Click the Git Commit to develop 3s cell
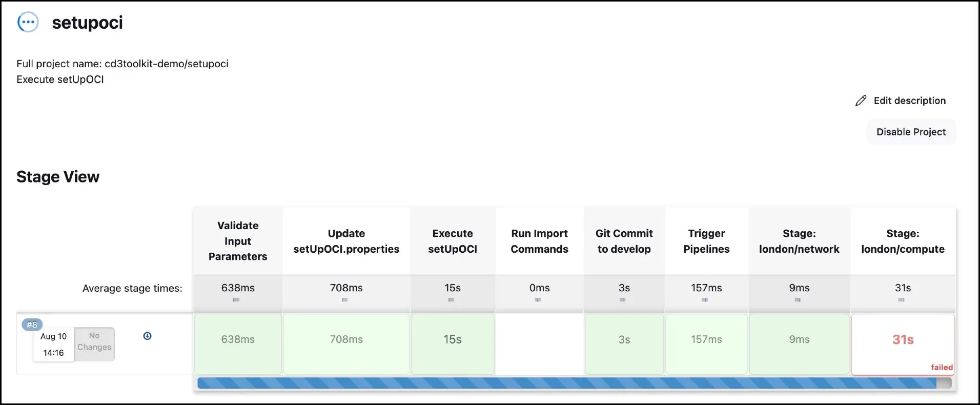The height and width of the screenshot is (405, 980). pyautogui.click(x=624, y=343)
